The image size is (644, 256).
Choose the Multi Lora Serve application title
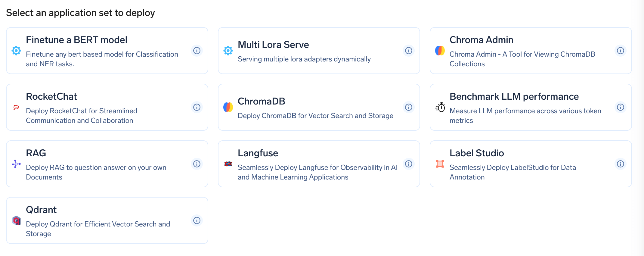tap(273, 45)
